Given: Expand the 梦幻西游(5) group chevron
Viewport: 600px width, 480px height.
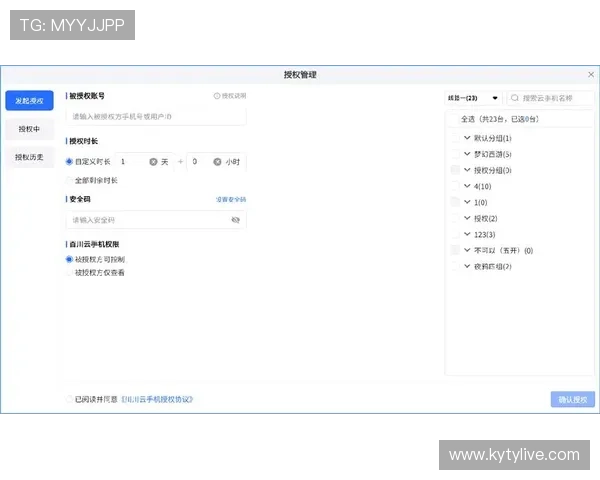Looking at the screenshot, I should [467, 153].
